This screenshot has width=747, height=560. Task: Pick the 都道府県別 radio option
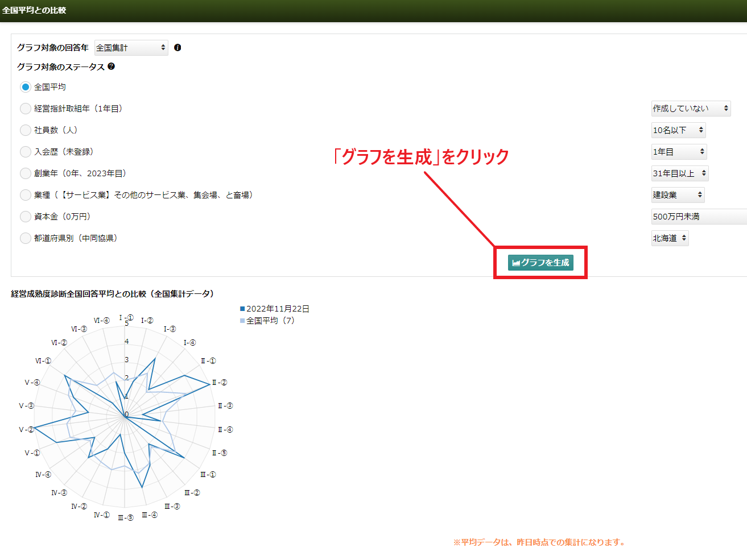pyautogui.click(x=25, y=238)
